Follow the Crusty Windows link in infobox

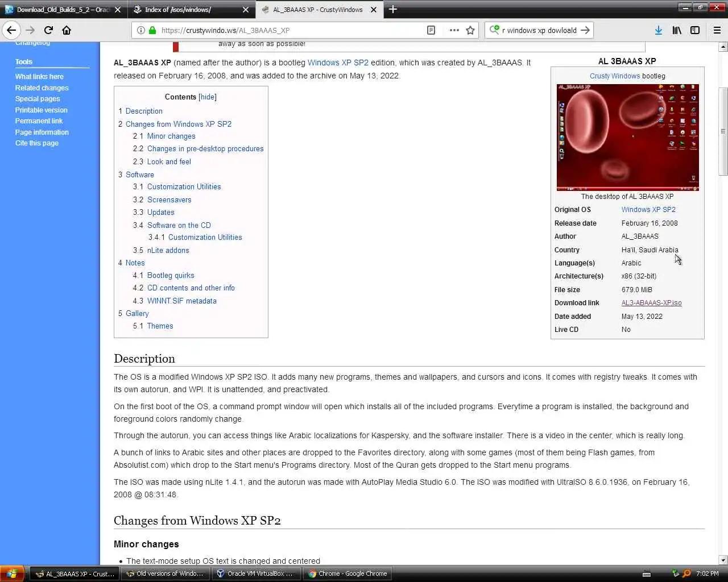615,76
